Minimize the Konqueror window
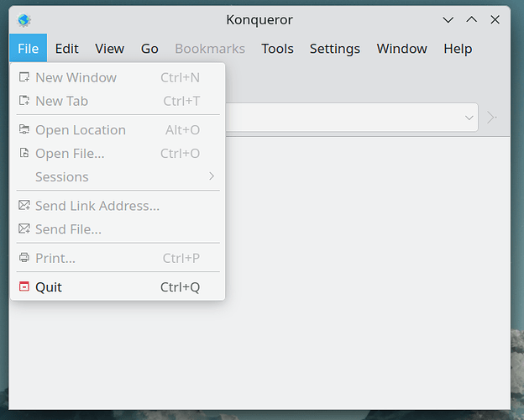524x420 pixels. (448, 19)
